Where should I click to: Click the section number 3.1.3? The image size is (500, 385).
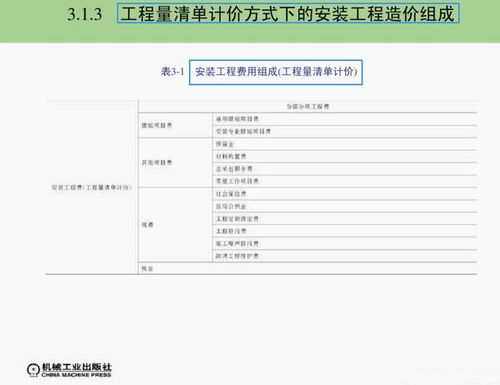pos(85,14)
